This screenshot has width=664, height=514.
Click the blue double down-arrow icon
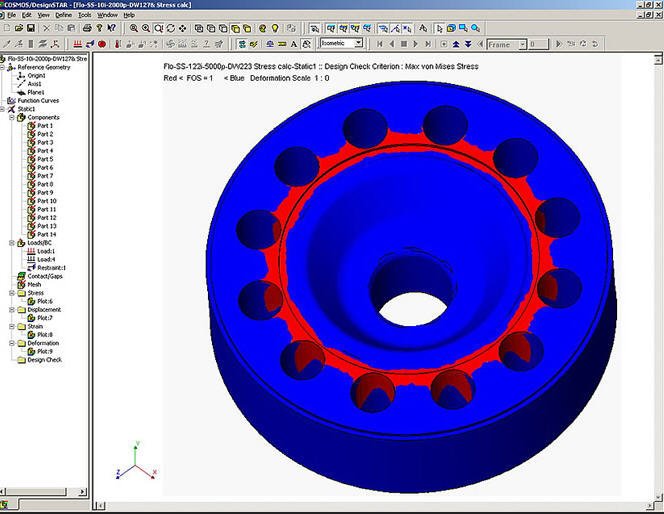(x=468, y=44)
